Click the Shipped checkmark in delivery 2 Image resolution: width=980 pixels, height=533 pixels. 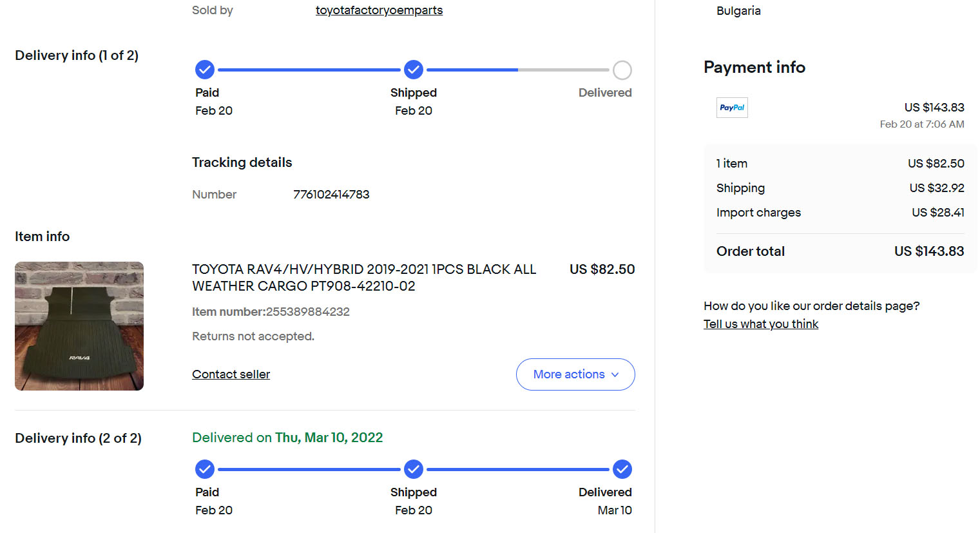click(414, 469)
